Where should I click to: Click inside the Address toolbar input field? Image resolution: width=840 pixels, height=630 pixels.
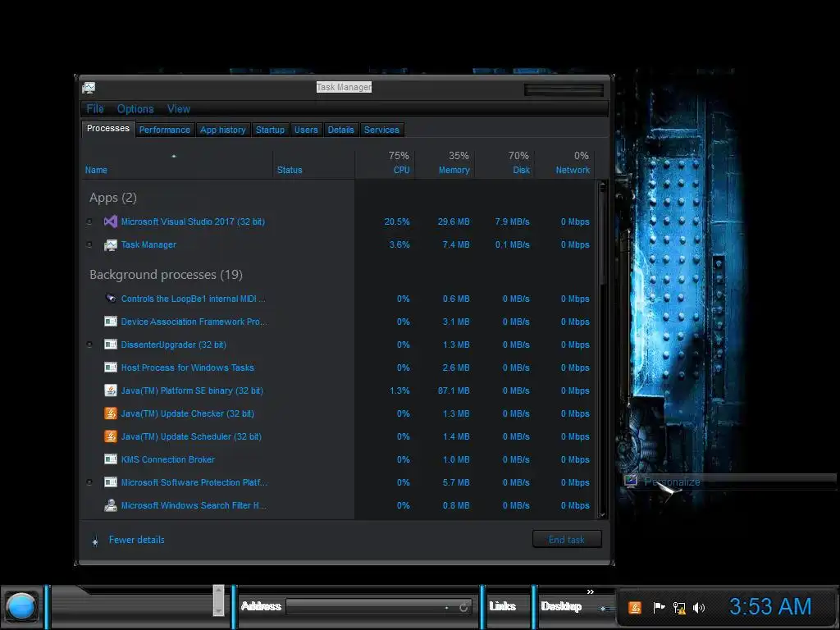pos(367,607)
